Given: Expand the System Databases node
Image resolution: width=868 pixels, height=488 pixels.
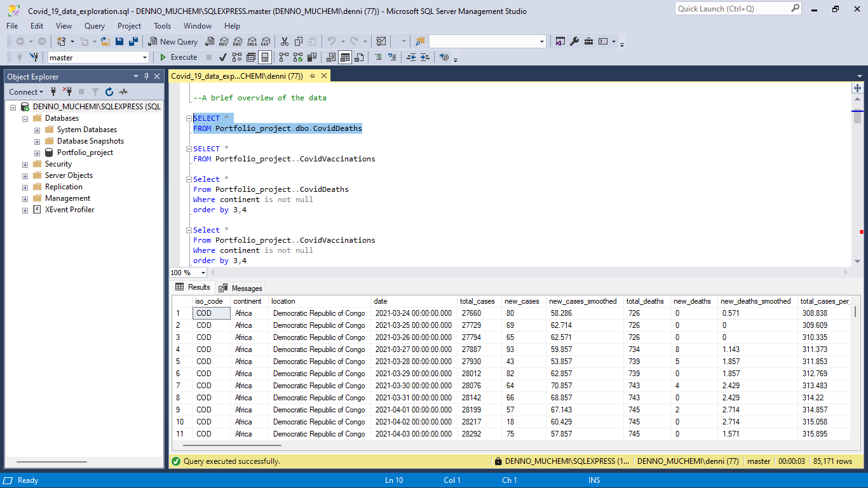Looking at the screenshot, I should point(37,130).
